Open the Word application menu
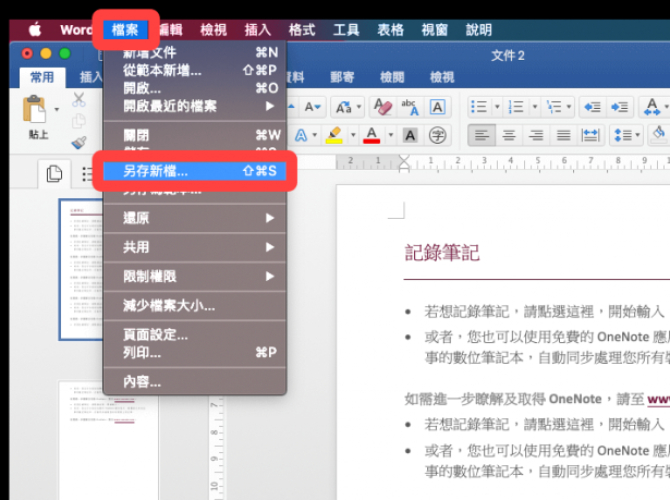The width and height of the screenshot is (670, 500). [76, 30]
